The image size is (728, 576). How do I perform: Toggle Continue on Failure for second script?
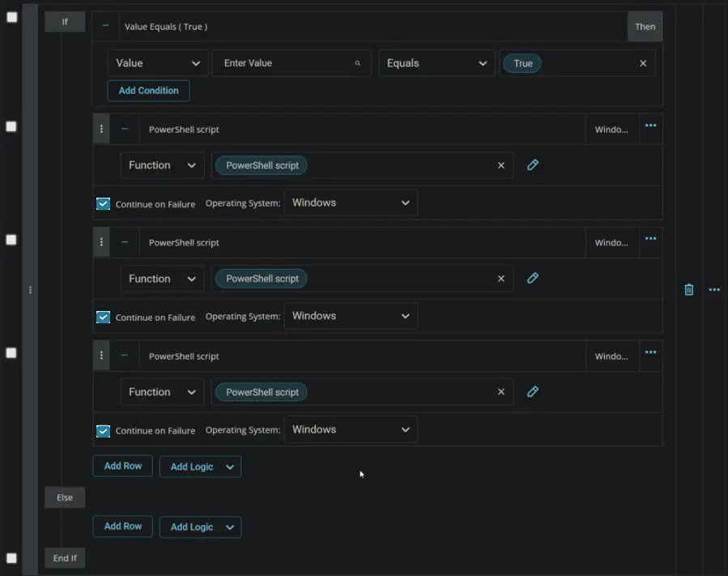pos(103,318)
